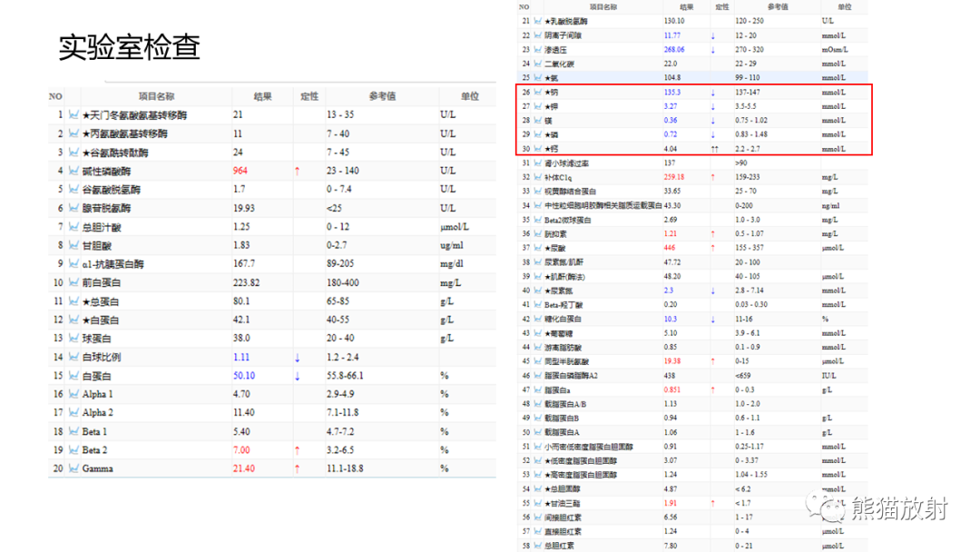The image size is (980, 552).
Task: Select the result value 0.851
Action: point(671,389)
